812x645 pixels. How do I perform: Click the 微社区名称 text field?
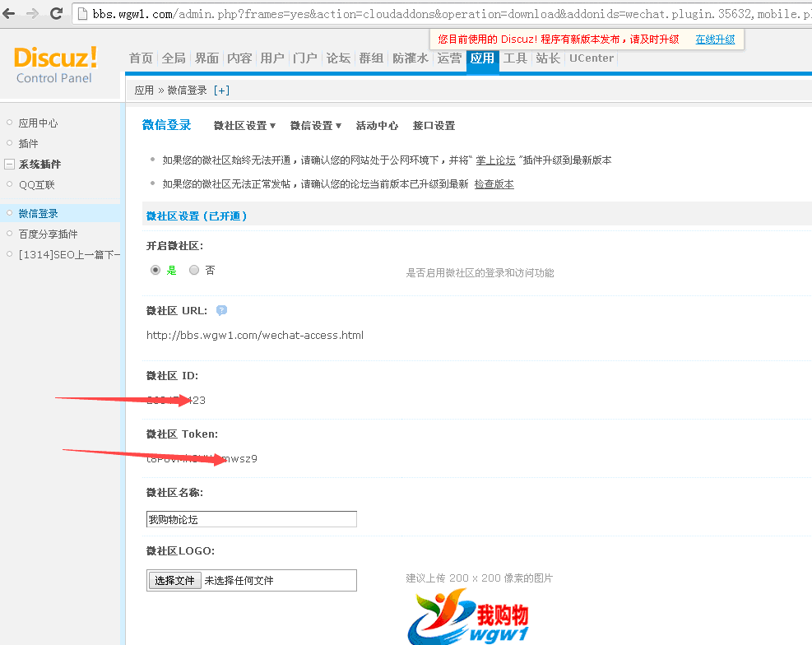pos(252,519)
